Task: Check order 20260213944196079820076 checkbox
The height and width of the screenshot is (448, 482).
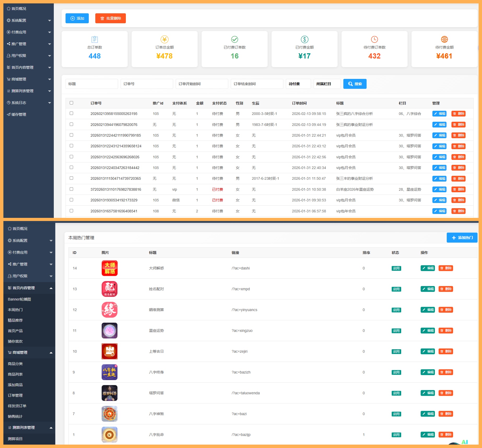Action: (71, 124)
